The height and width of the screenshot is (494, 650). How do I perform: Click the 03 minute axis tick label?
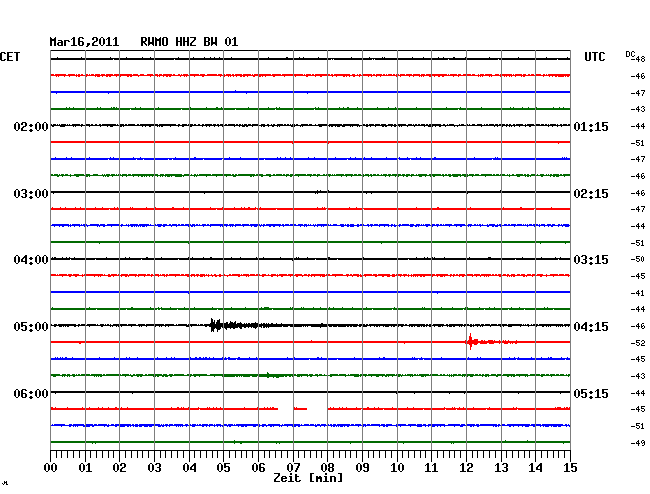coord(154,468)
